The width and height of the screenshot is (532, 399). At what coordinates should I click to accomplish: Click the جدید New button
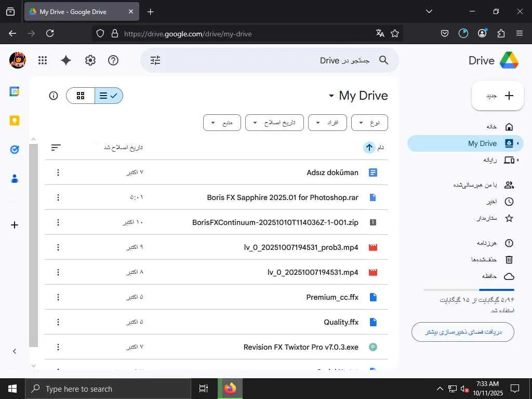pyautogui.click(x=498, y=96)
